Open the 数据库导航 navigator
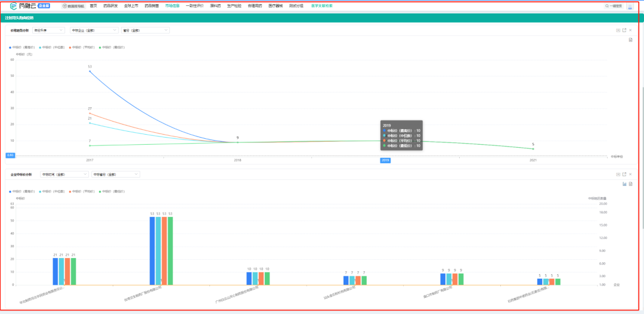This screenshot has width=644, height=314. (73, 6)
